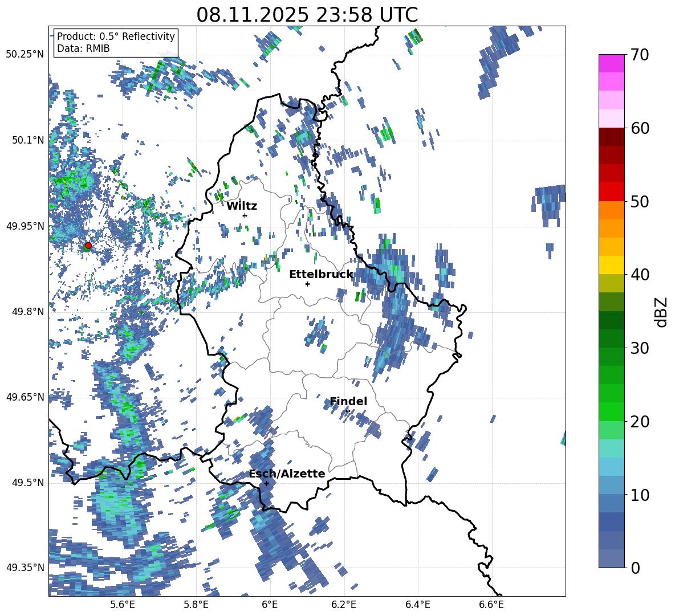Pick the bright green swatch at 20 dBZ

coord(611,411)
